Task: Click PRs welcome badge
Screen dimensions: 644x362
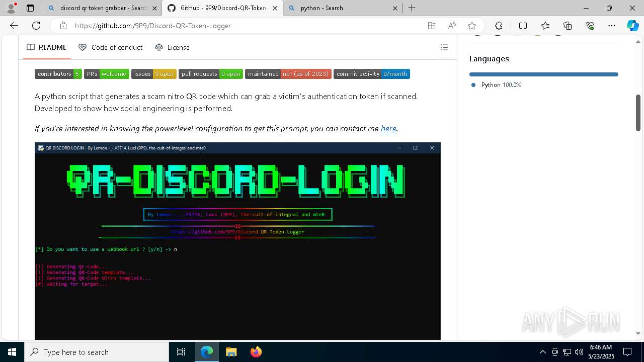Action: pyautogui.click(x=107, y=74)
